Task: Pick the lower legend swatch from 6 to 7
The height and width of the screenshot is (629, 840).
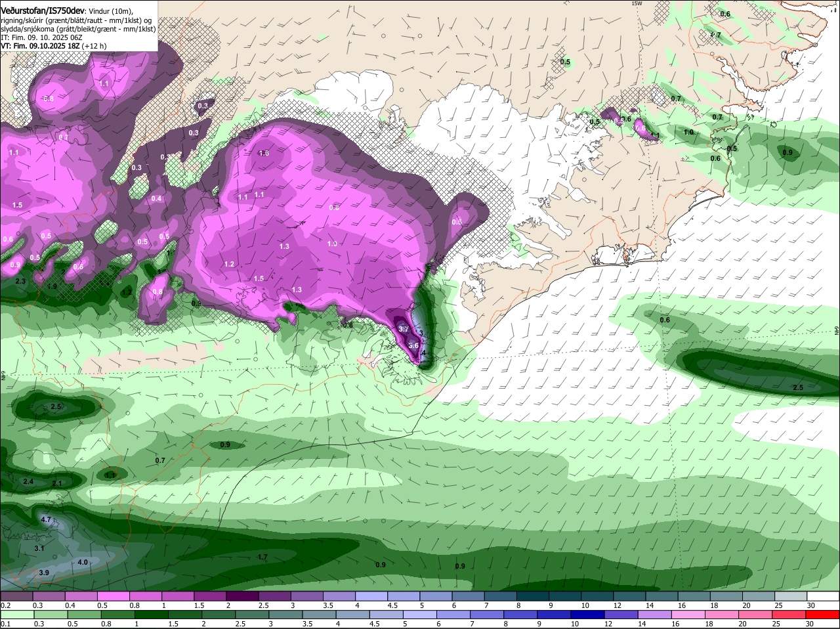Action: (455, 615)
